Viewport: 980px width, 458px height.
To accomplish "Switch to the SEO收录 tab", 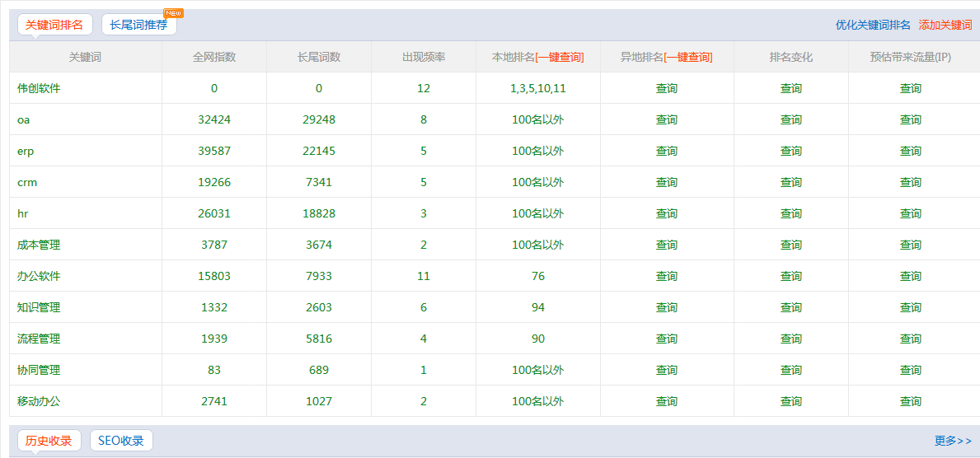I will point(121,441).
